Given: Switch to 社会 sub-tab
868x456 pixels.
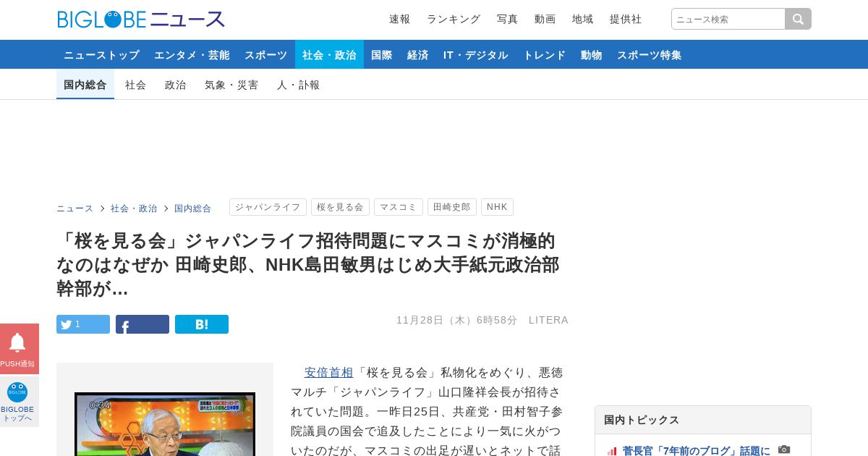Looking at the screenshot, I should point(136,85).
